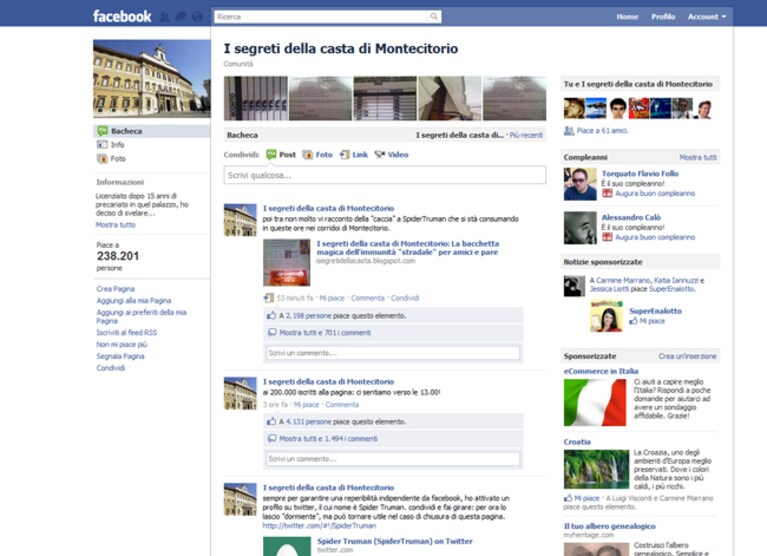This screenshot has width=767, height=556.
Task: Open Profilo in top bar
Action: [663, 17]
